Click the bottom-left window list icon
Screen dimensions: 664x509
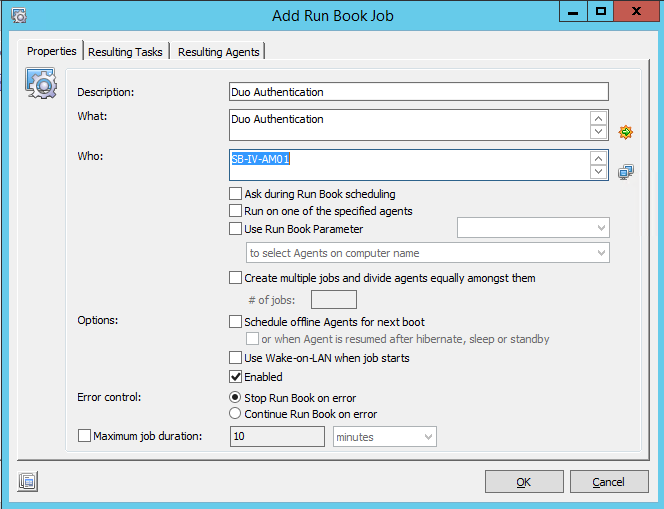28,481
